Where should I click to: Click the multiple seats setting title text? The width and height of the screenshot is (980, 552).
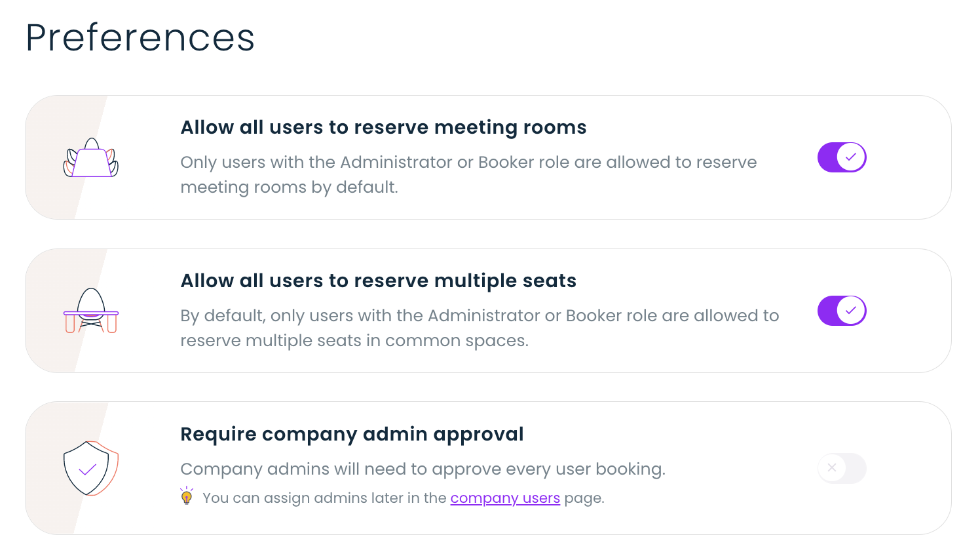[378, 281]
